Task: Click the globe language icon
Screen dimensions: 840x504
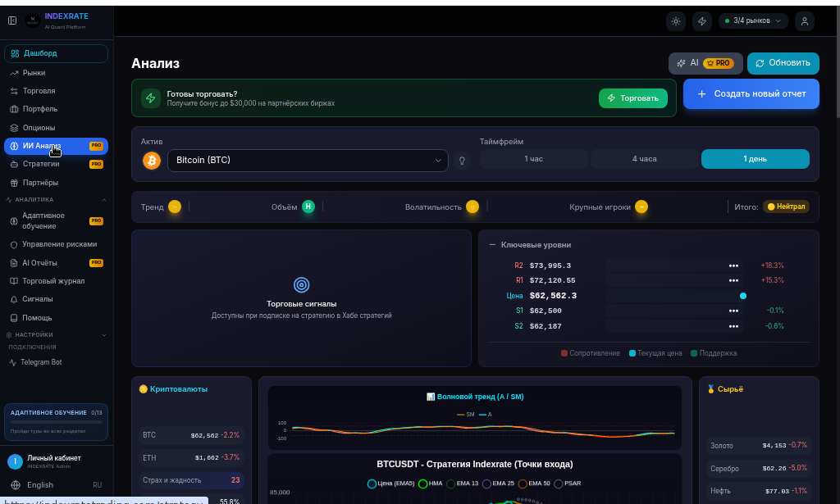Action: (x=16, y=484)
